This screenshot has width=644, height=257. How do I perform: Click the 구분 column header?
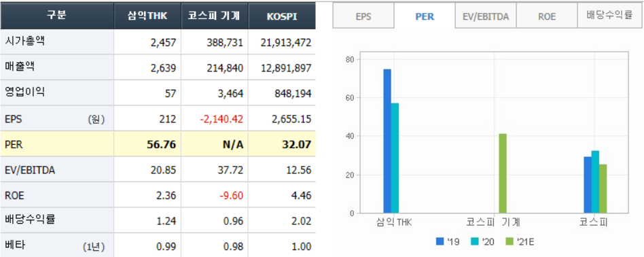coord(57,16)
